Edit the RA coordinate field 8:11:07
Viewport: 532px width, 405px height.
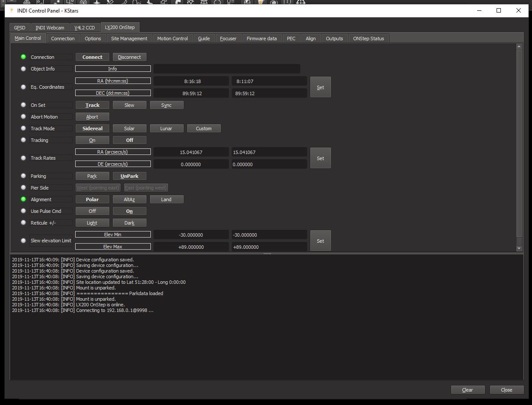click(269, 81)
